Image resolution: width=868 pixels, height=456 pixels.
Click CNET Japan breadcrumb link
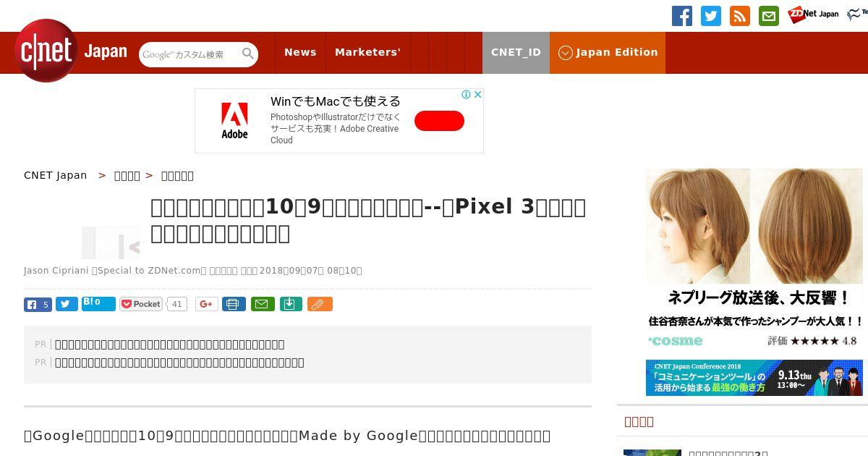[x=56, y=175]
